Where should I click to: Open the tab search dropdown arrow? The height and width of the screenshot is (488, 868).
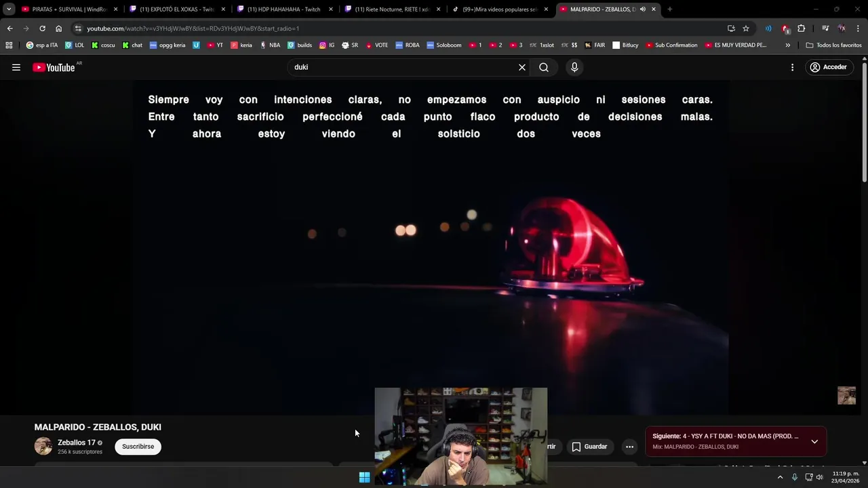click(x=9, y=9)
